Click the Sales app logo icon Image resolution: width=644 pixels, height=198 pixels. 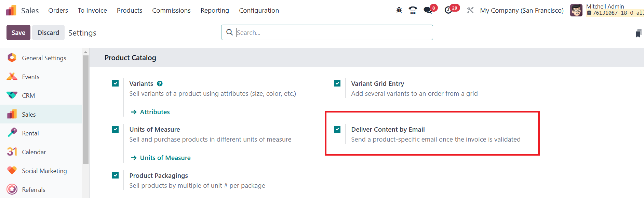[11, 10]
